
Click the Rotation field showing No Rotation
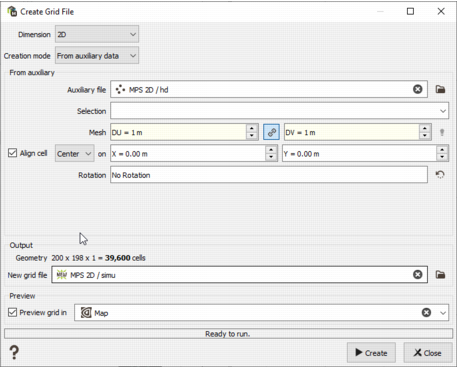pyautogui.click(x=269, y=175)
